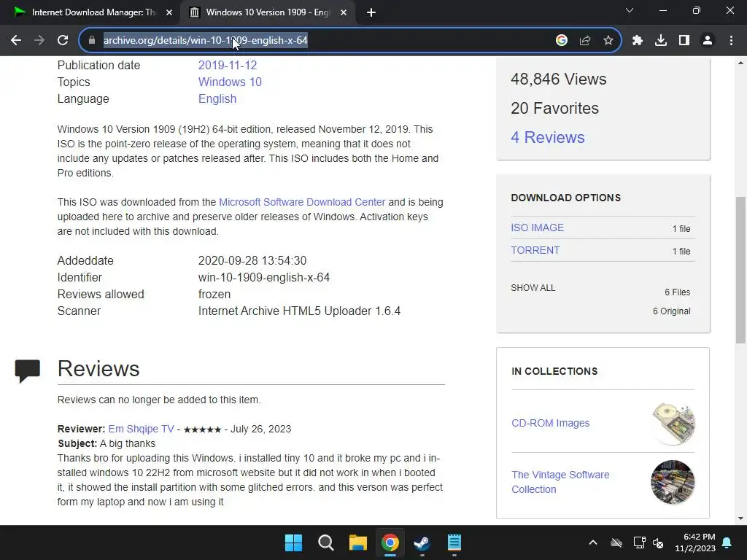
Task: Click SHOW ALL download files
Action: click(x=533, y=287)
